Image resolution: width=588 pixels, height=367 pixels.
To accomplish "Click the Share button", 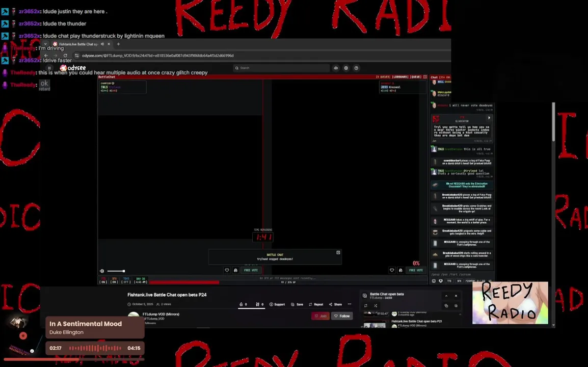I will click(x=335, y=304).
